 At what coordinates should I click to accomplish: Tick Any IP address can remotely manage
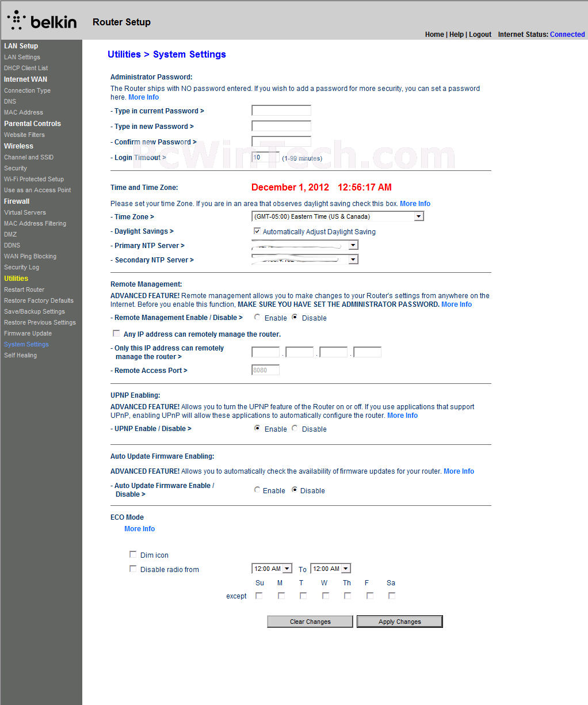(117, 333)
